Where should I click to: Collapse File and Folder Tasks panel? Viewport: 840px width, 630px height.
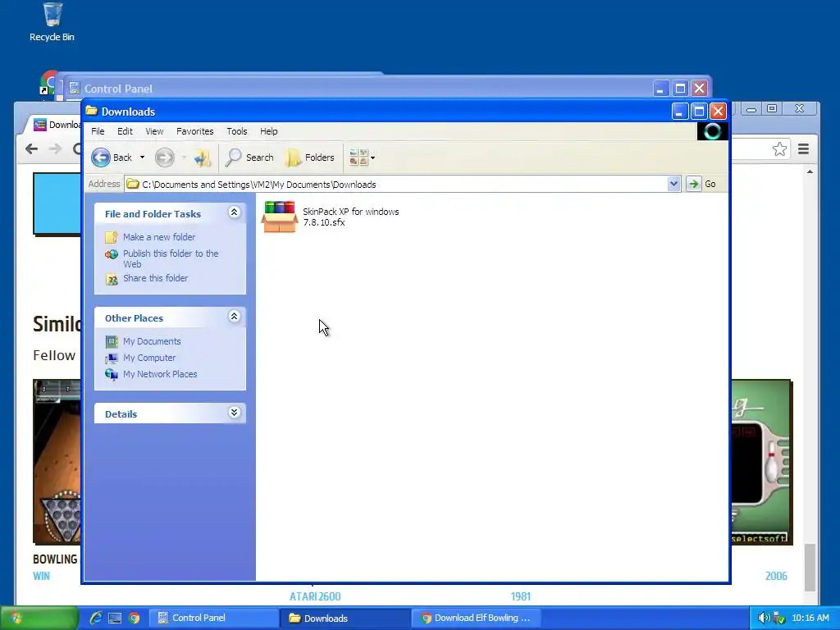tap(234, 212)
